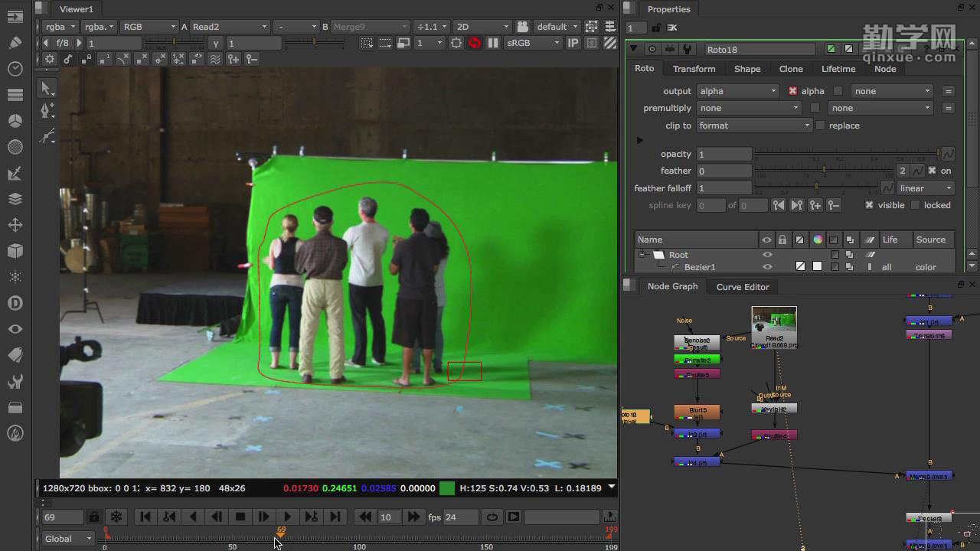The image size is (980, 551).
Task: Enable the replace checkbox
Action: pos(821,126)
